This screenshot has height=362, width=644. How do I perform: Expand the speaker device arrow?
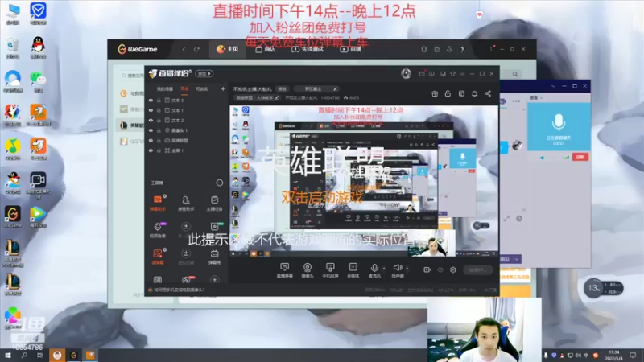click(x=407, y=269)
